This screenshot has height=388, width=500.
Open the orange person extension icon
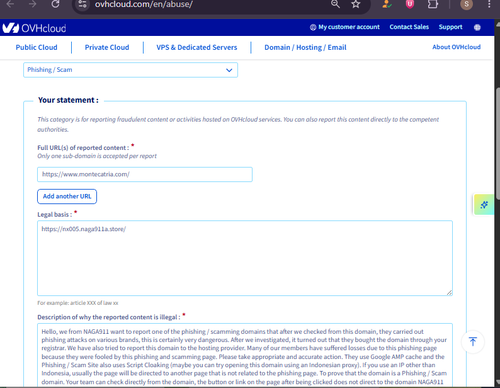[387, 4]
